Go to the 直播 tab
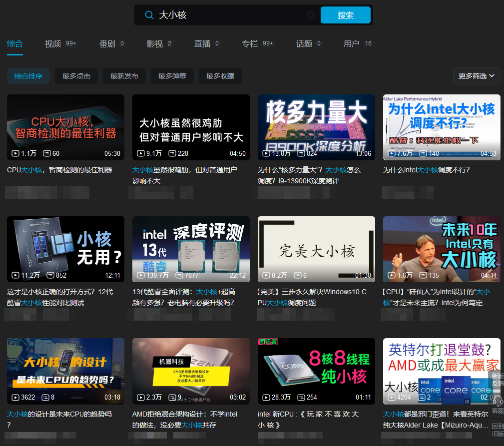 [206, 43]
